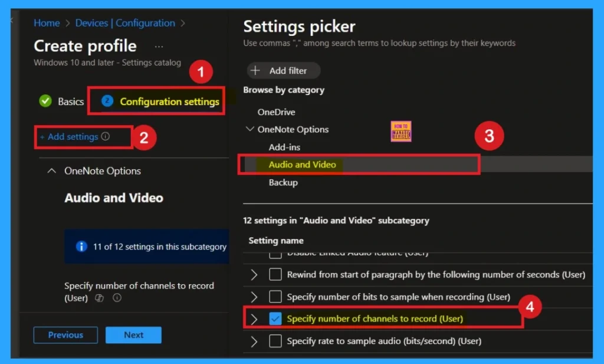The width and height of the screenshot is (604, 364).
Task: Expand the Rewind from start of paragraph row
Action: click(254, 274)
